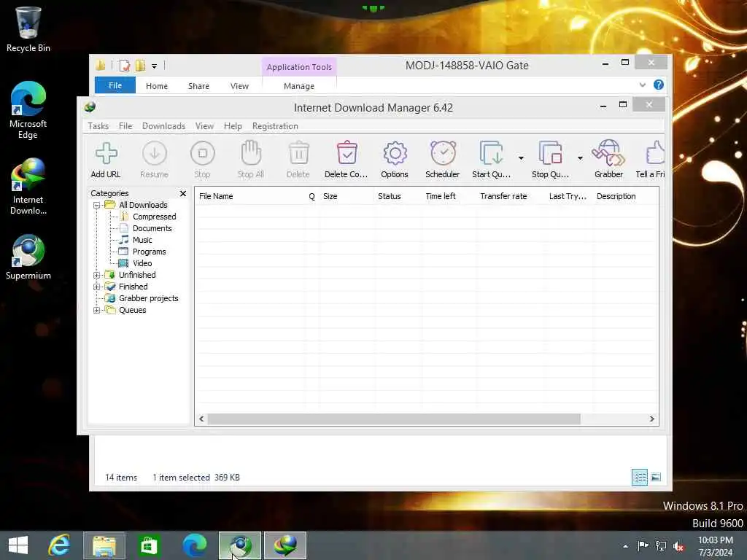Click Explorer new folder quick-access icon

140,66
